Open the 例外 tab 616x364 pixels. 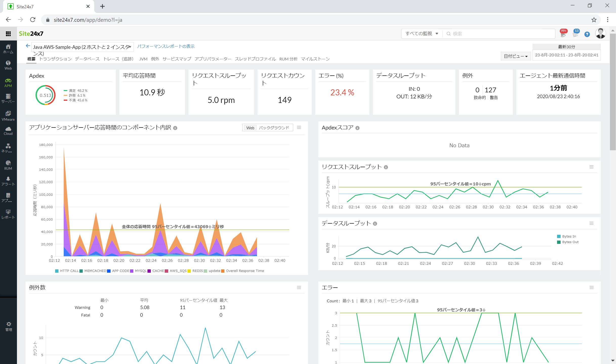pos(155,59)
